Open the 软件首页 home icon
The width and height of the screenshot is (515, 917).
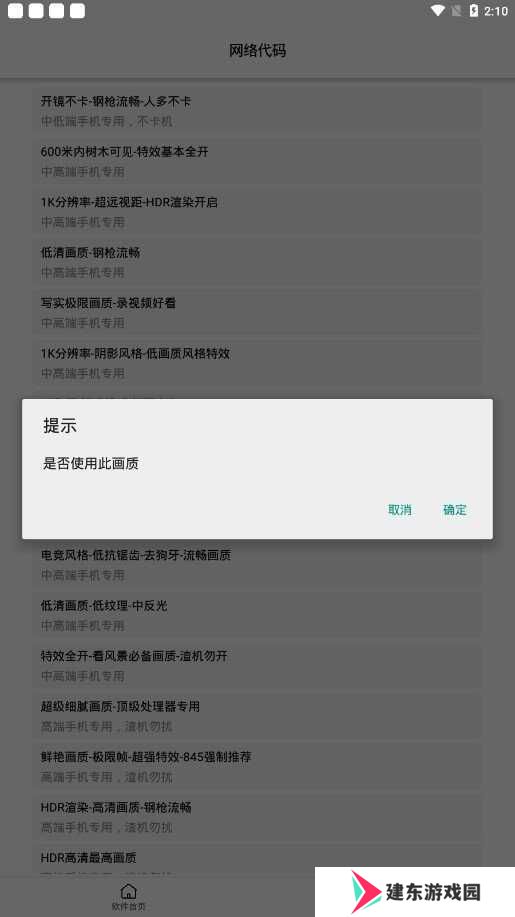129,897
